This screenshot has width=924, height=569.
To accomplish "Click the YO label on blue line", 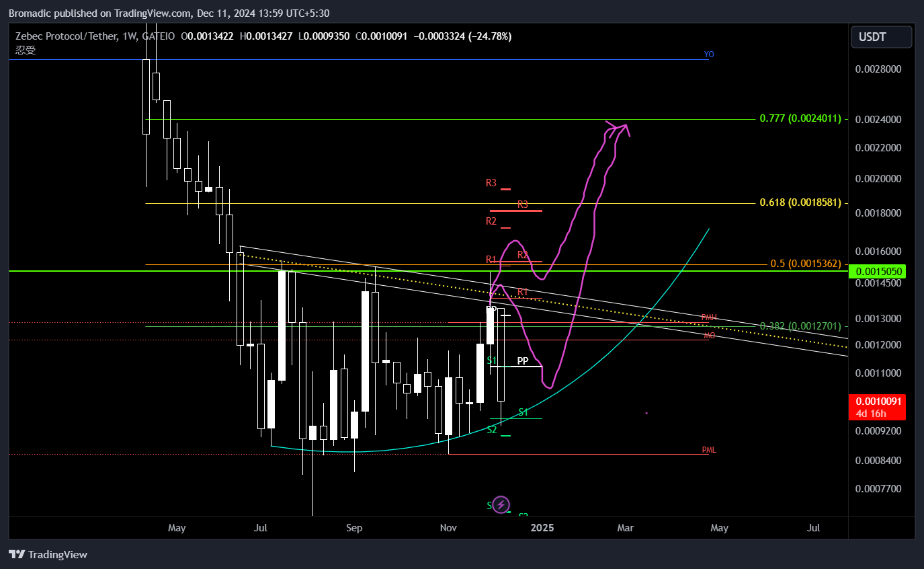I will pyautogui.click(x=709, y=54).
